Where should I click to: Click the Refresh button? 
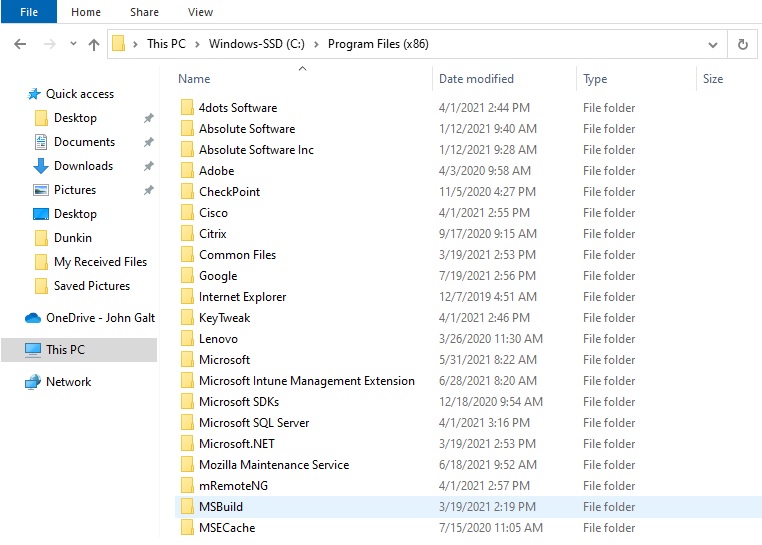[x=743, y=45]
